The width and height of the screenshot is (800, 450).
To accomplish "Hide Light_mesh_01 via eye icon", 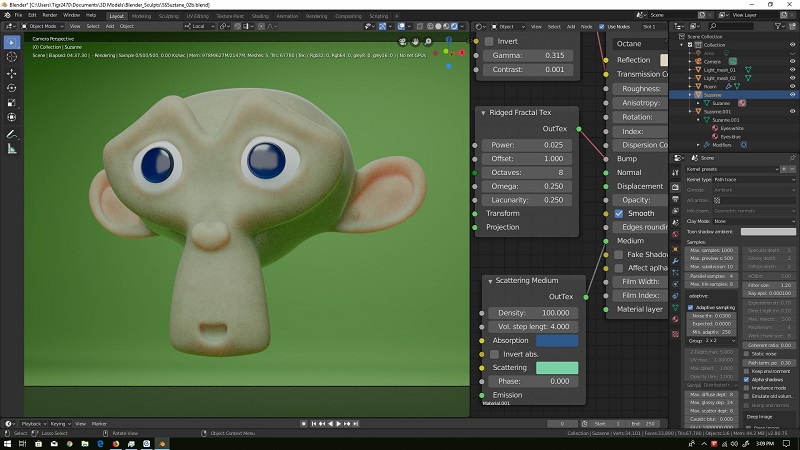I will [x=792, y=70].
